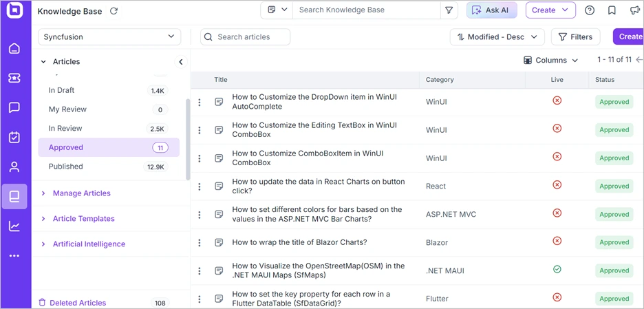Open row menu for ComboBoxItem WinUI article
The width and height of the screenshot is (644, 309).
pyautogui.click(x=200, y=158)
